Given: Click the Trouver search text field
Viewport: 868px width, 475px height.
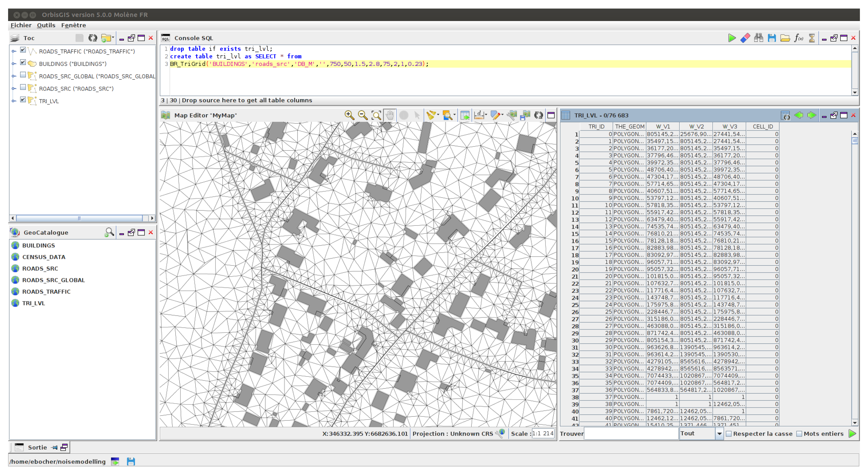Looking at the screenshot, I should (x=631, y=434).
